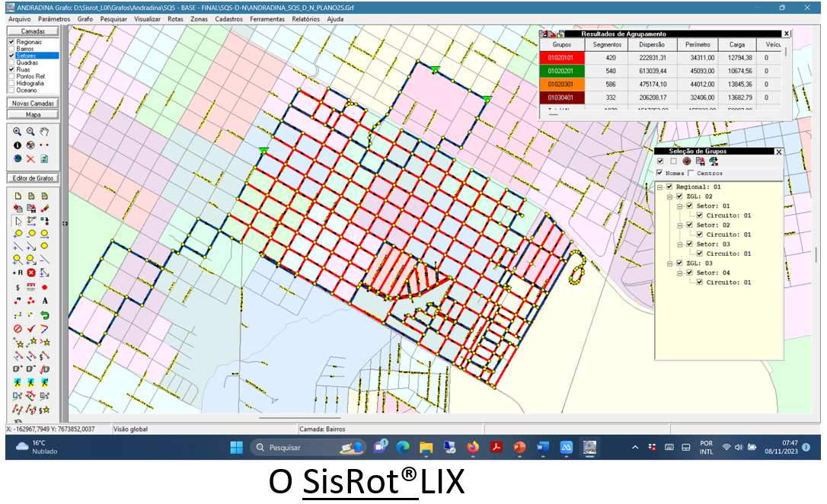Select the zoom out magnifier tool

tap(30, 132)
